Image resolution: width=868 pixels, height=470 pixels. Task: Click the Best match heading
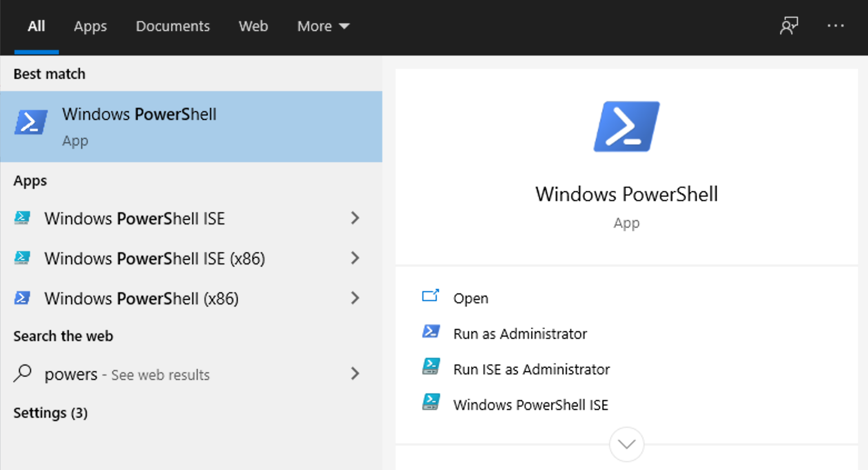[49, 74]
